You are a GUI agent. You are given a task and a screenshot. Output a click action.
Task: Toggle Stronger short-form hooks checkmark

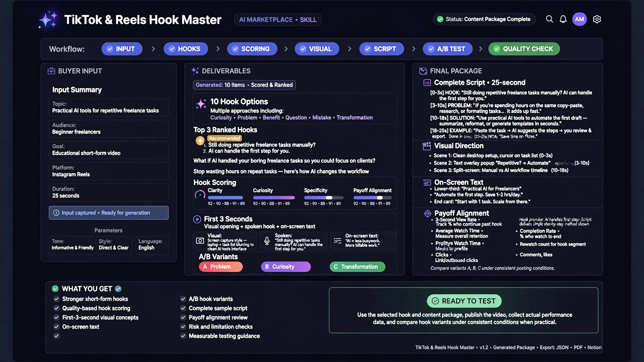(x=57, y=299)
